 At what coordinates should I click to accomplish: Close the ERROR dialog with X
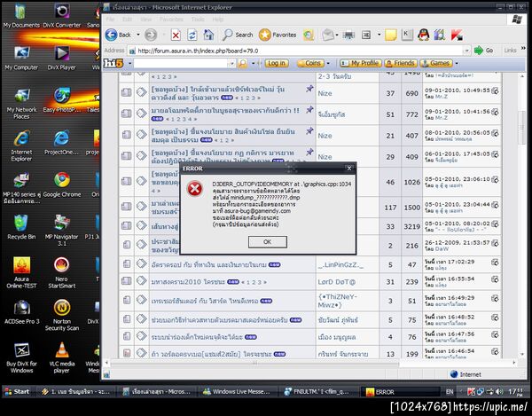click(349, 168)
